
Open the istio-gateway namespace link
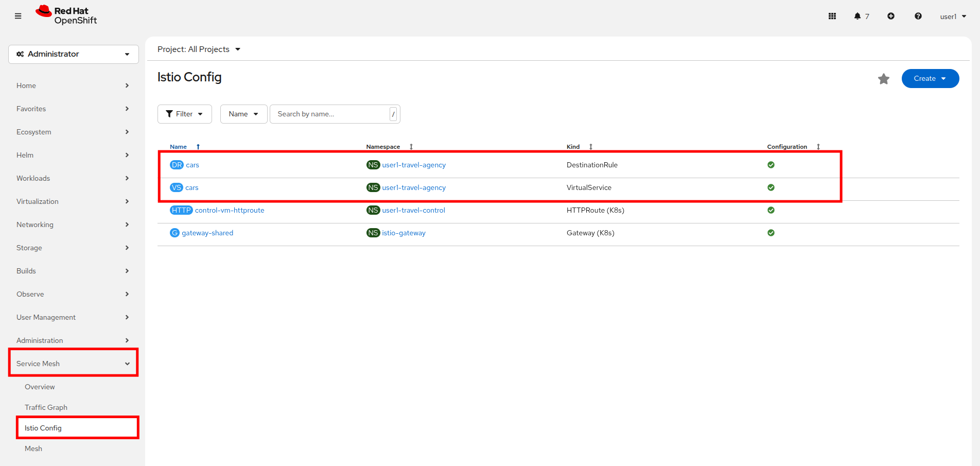[404, 233]
